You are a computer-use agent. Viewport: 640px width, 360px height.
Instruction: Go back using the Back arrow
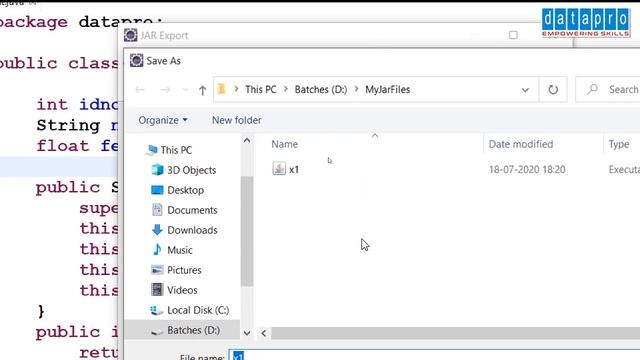point(140,89)
